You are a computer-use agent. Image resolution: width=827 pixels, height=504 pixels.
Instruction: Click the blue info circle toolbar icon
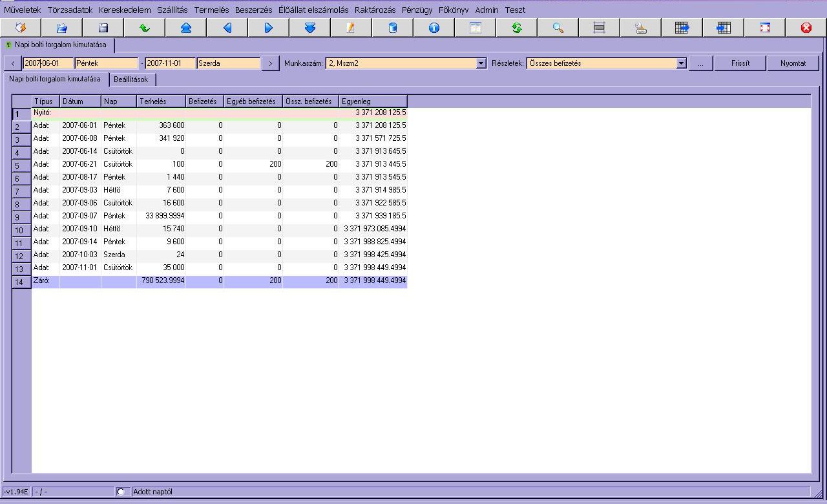coord(434,28)
